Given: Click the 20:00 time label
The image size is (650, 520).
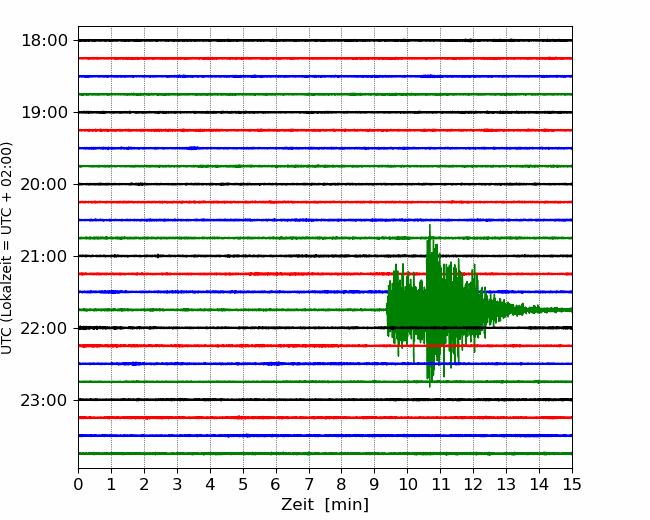Looking at the screenshot, I should tap(44, 184).
